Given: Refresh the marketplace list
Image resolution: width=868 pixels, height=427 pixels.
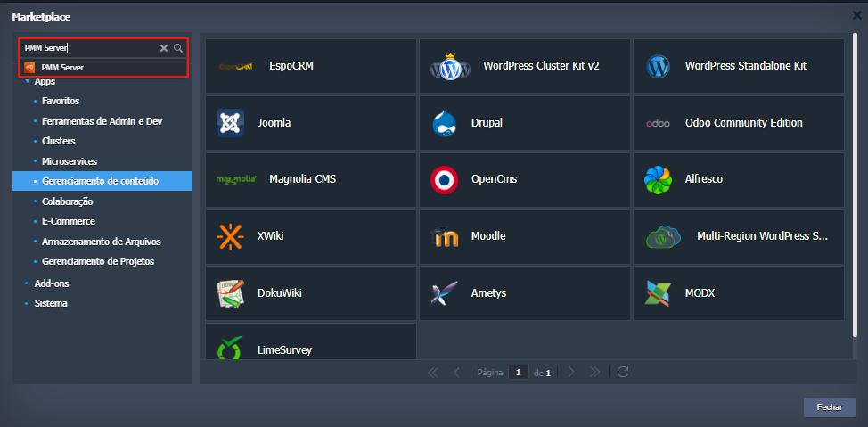Looking at the screenshot, I should click(x=623, y=372).
